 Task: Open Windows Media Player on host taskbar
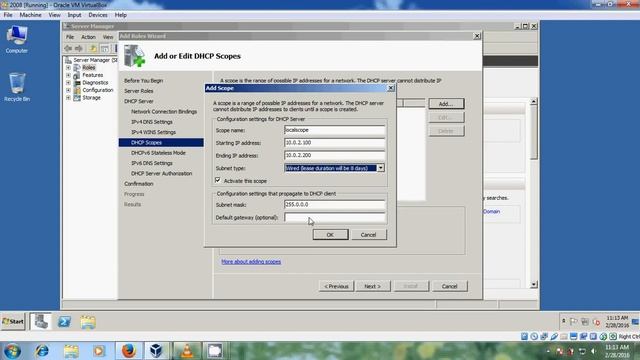99,351
